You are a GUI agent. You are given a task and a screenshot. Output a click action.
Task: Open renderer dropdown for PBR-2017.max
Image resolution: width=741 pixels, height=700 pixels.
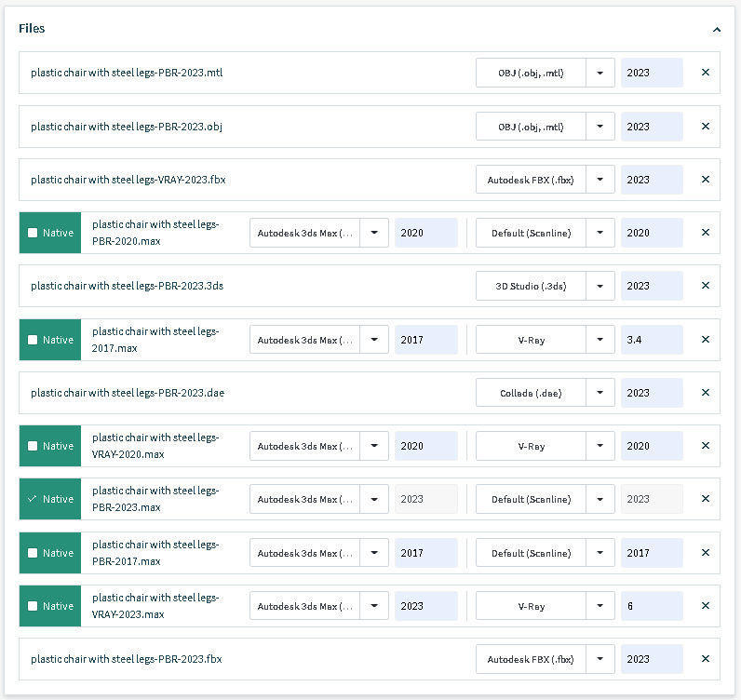pos(600,553)
